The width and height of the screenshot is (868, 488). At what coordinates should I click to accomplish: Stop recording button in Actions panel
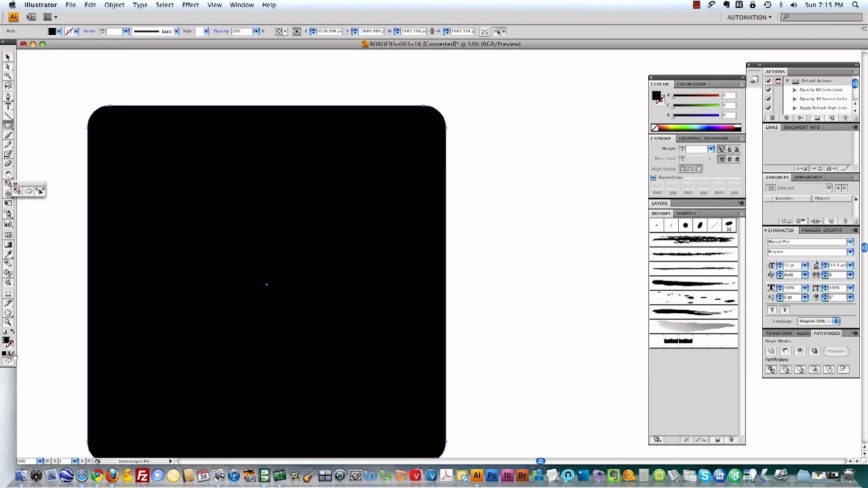click(772, 118)
